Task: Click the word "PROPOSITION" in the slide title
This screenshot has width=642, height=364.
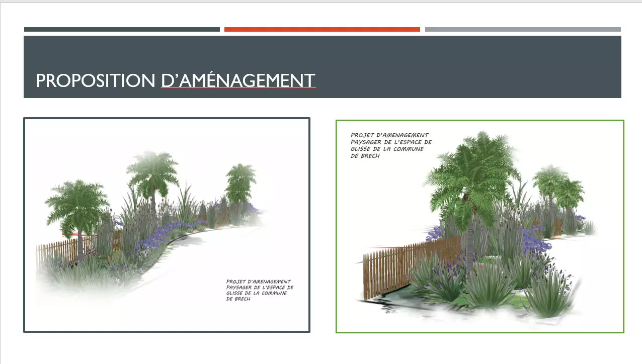Action: coord(96,80)
